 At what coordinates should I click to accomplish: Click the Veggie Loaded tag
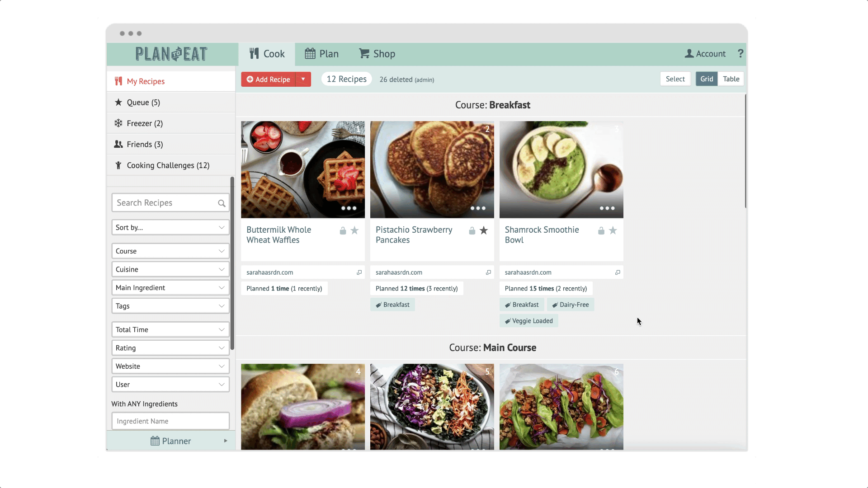click(529, 321)
